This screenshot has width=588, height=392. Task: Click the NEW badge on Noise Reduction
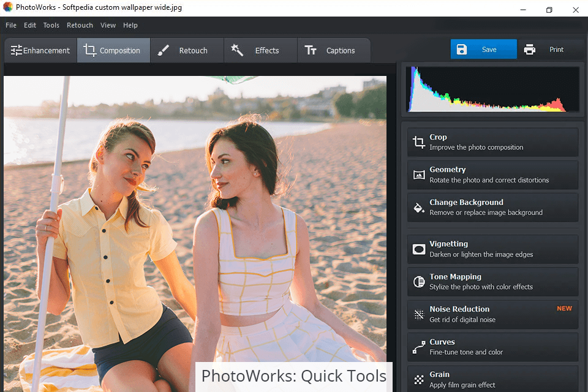564,308
